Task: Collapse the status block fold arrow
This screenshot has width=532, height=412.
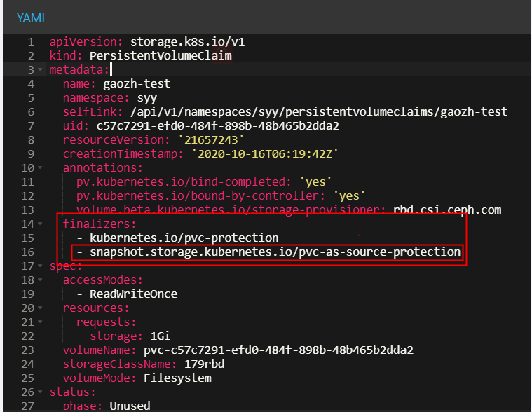Action: click(40, 392)
